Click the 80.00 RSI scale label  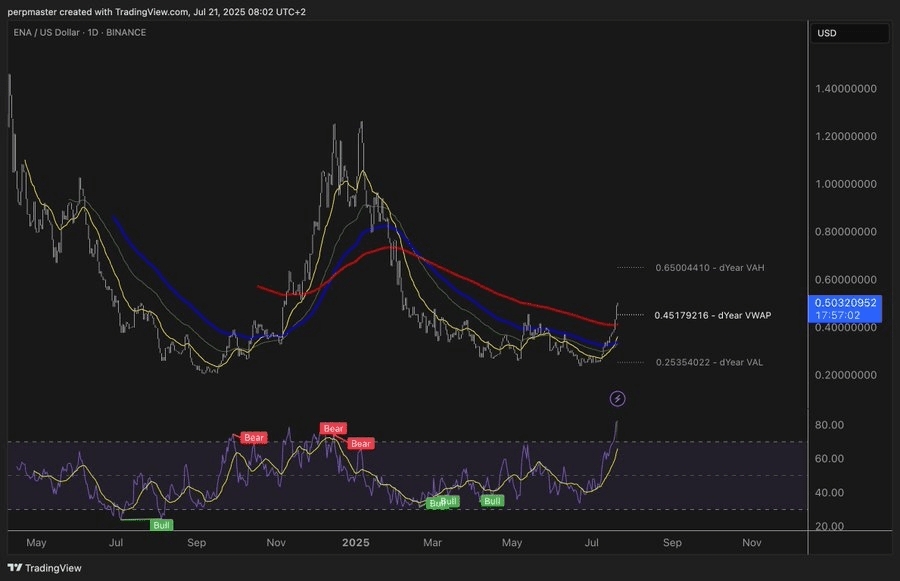point(830,425)
